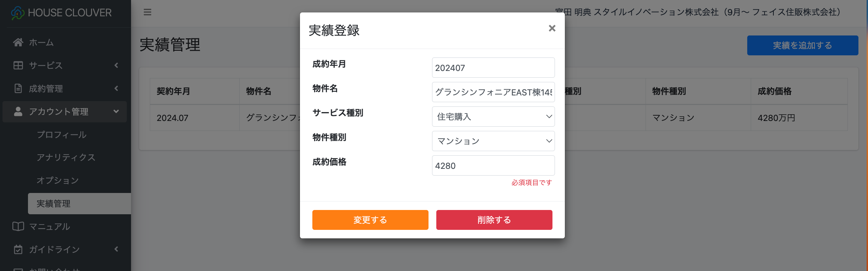Click the account management user icon

(18, 111)
